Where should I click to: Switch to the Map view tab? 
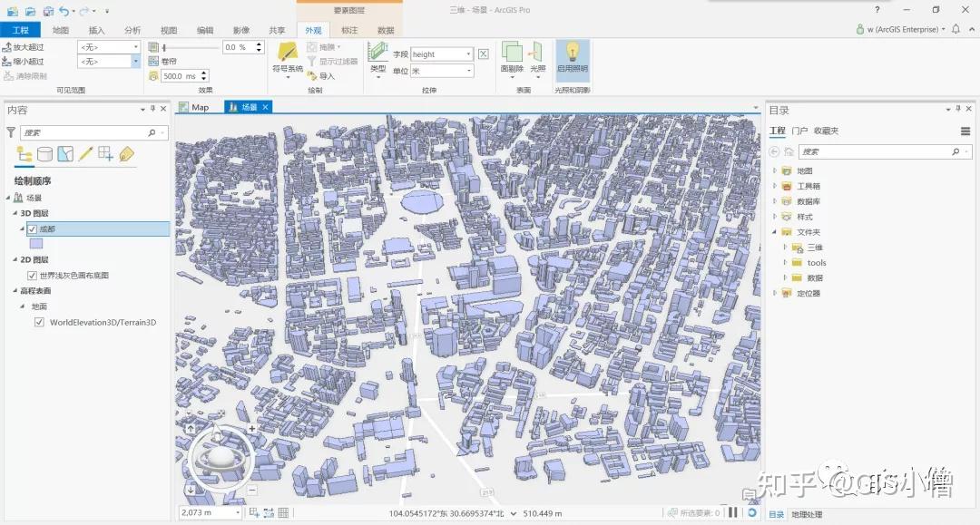point(199,106)
